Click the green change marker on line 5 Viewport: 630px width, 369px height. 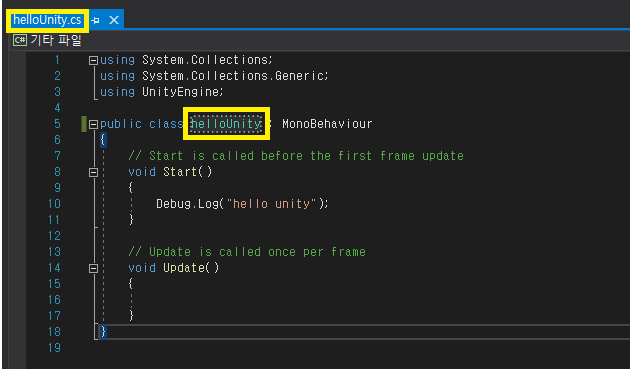click(x=84, y=124)
